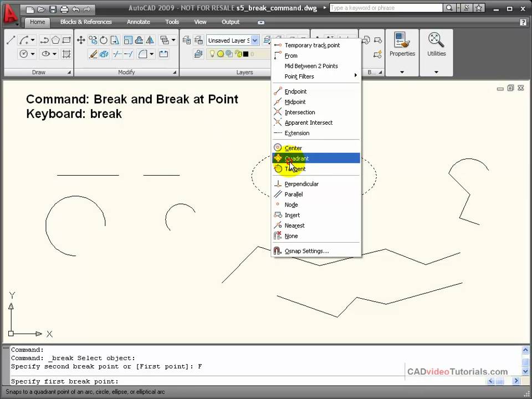
Task: Click the New drawing icon
Action: (x=30, y=9)
